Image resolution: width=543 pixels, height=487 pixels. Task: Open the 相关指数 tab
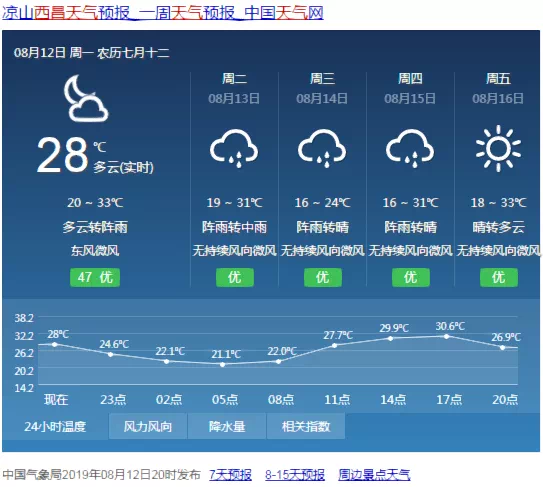[306, 426]
